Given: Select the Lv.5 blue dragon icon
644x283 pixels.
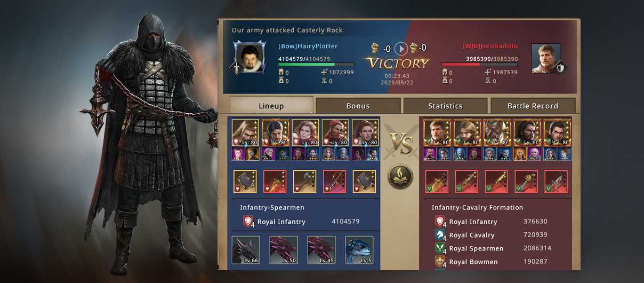Looking at the screenshot, I should pos(359,250).
